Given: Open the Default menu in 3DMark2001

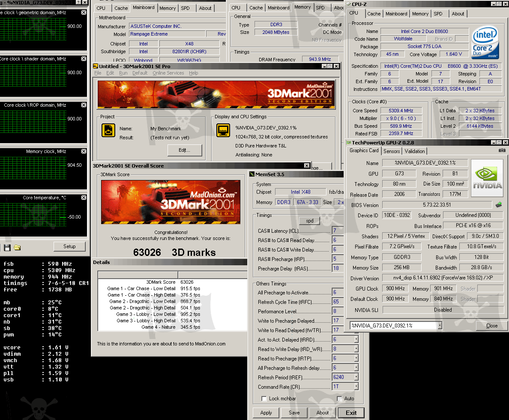Looking at the screenshot, I should (x=140, y=73).
